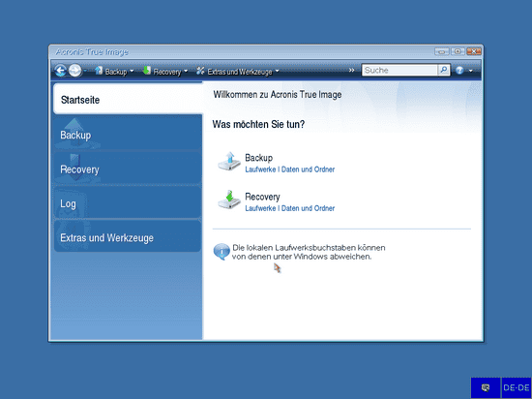Open the Log sidebar section

click(128, 202)
